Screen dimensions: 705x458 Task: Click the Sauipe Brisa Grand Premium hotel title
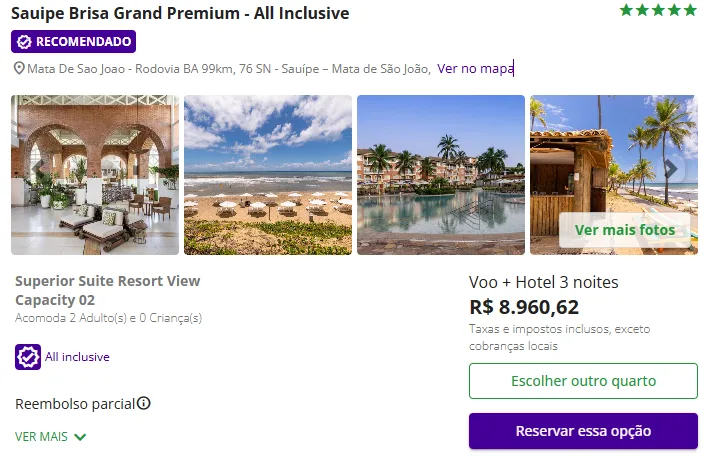[x=180, y=14]
